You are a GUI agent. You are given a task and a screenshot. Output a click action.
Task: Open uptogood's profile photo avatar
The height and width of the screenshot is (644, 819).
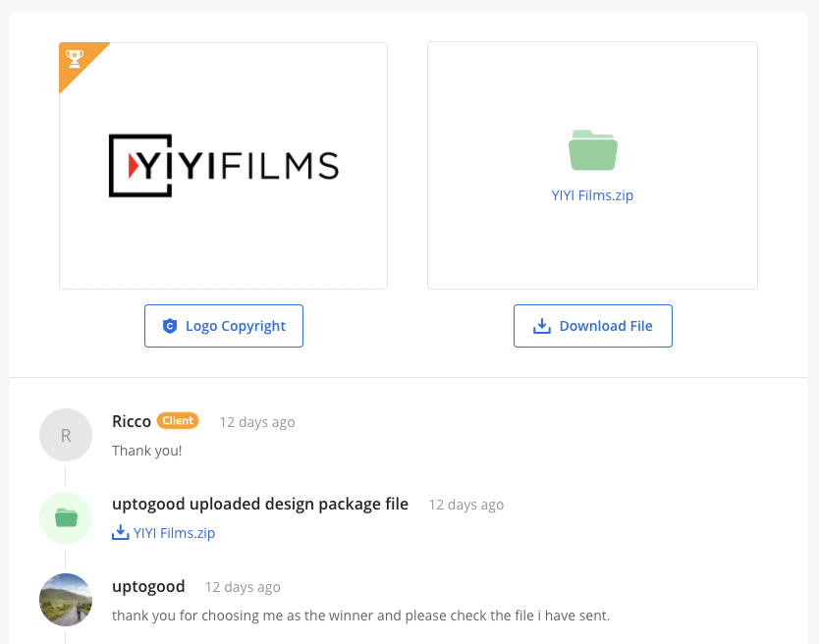(66, 600)
